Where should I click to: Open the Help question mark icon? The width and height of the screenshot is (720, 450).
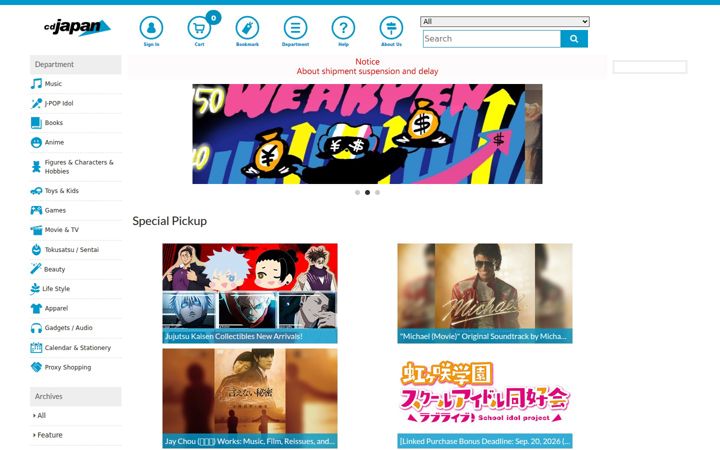343,28
